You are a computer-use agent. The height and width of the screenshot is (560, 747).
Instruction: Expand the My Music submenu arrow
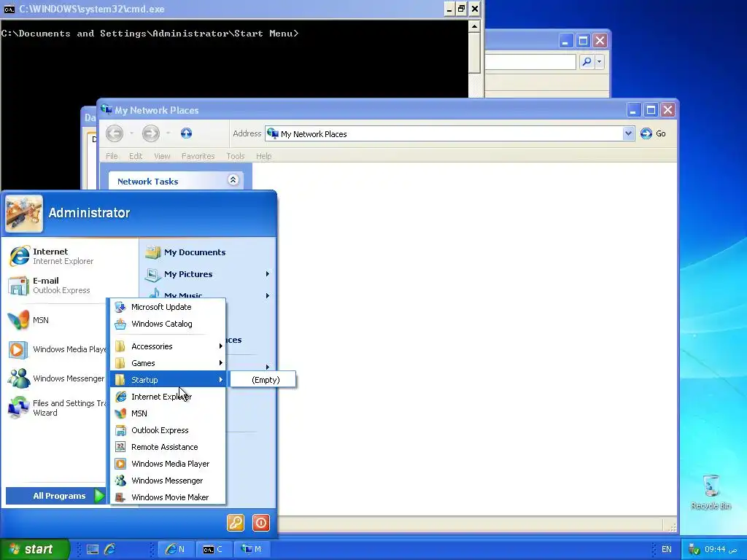click(x=267, y=296)
